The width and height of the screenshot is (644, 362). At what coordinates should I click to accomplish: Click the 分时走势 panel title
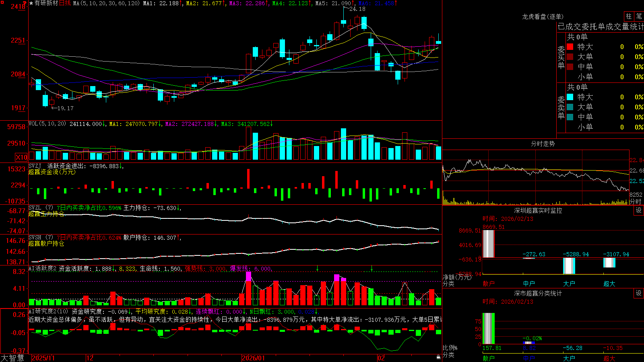pyautogui.click(x=543, y=144)
